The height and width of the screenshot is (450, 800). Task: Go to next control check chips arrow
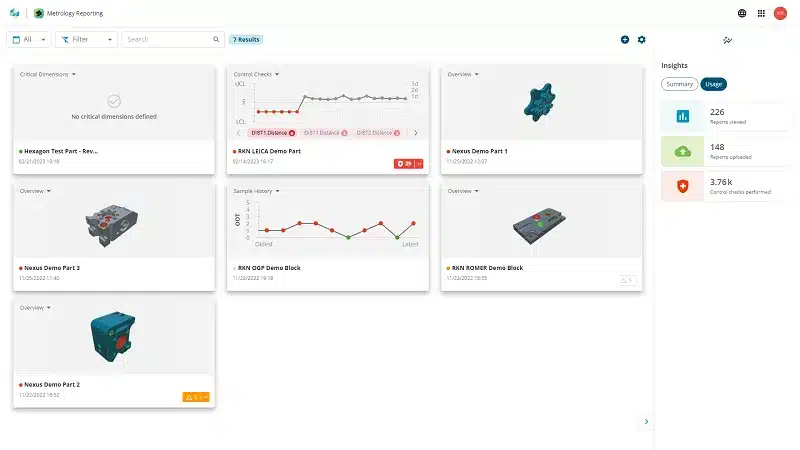coord(416,133)
